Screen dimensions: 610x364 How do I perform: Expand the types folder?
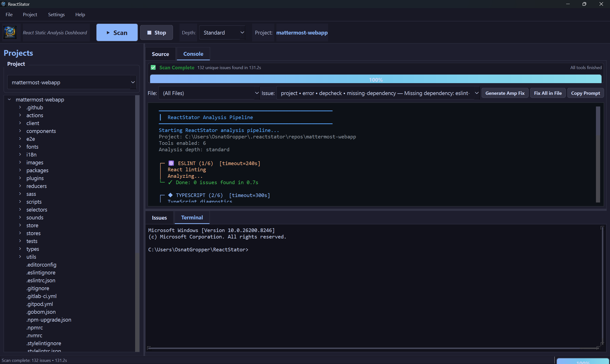(20, 249)
